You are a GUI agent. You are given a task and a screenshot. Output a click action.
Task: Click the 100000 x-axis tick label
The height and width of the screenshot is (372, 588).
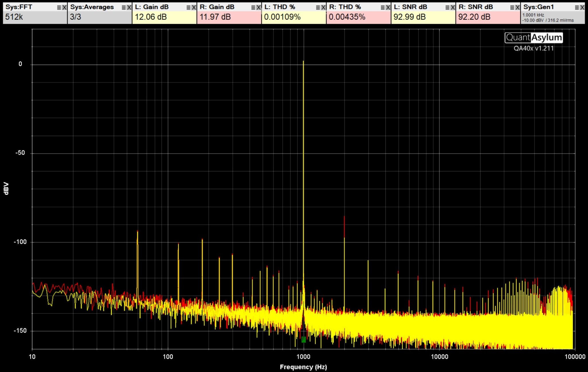pos(575,356)
